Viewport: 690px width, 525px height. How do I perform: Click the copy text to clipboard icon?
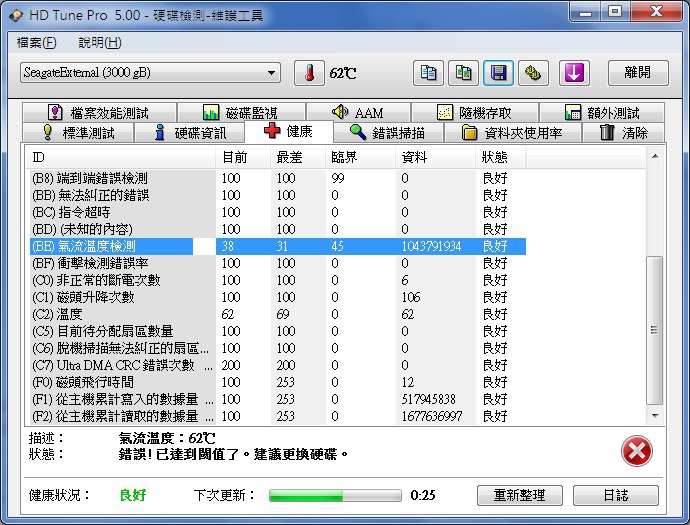point(428,73)
